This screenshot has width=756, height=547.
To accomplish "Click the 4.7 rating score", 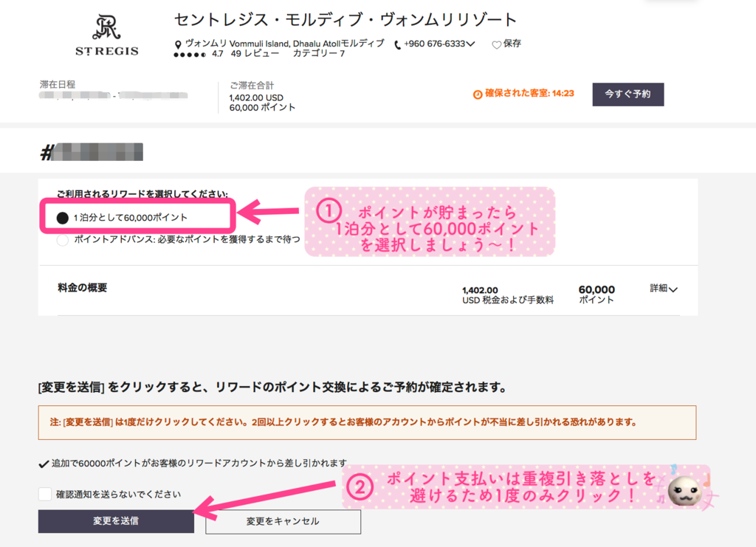I will point(218,53).
